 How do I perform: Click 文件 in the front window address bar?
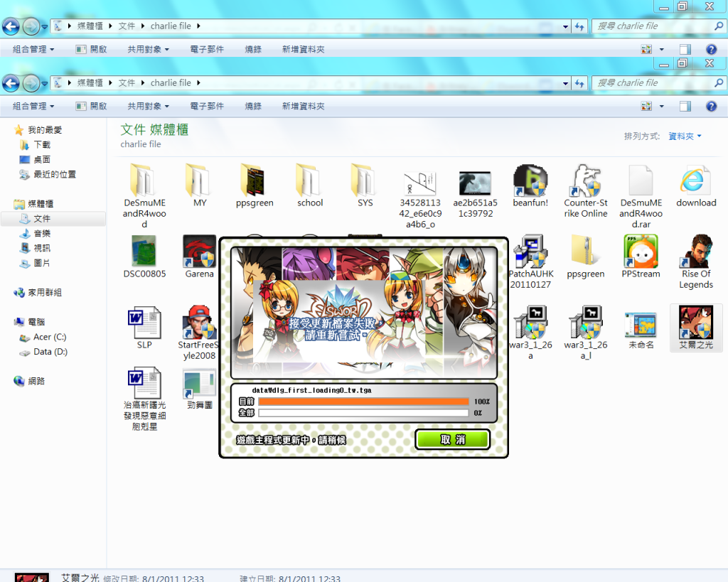[x=127, y=83]
